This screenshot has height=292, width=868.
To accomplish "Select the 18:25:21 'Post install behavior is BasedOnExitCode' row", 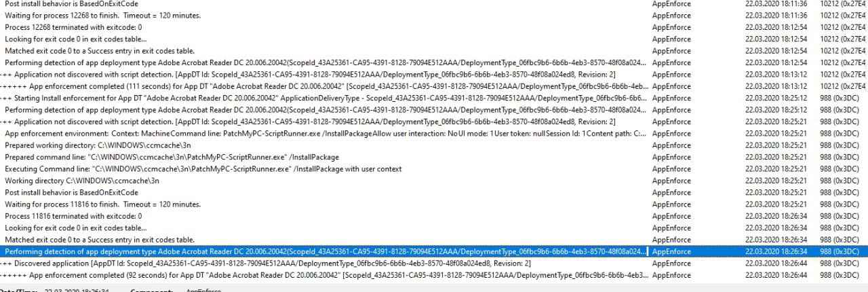I will (434, 192).
